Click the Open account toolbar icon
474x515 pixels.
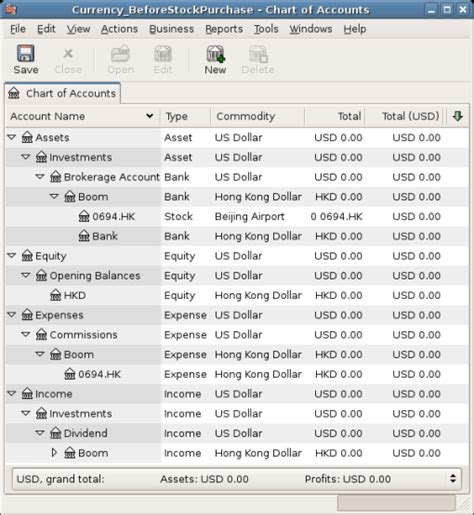(120, 54)
